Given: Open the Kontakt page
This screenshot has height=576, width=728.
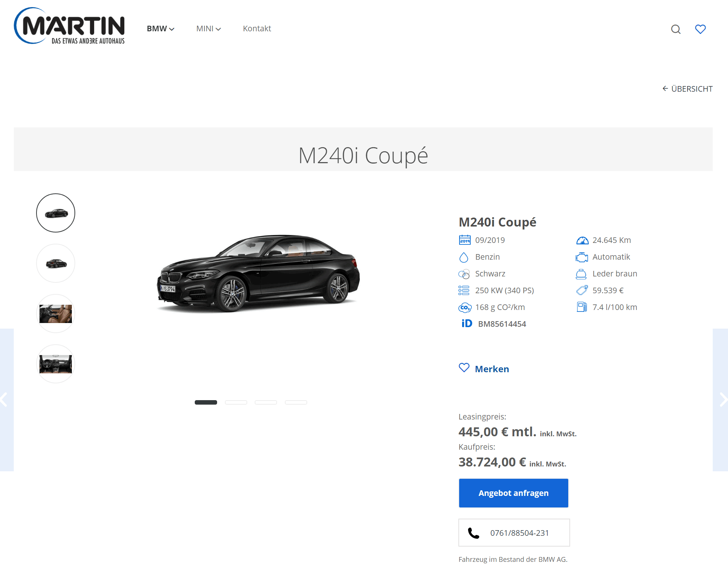Looking at the screenshot, I should pyautogui.click(x=257, y=29).
